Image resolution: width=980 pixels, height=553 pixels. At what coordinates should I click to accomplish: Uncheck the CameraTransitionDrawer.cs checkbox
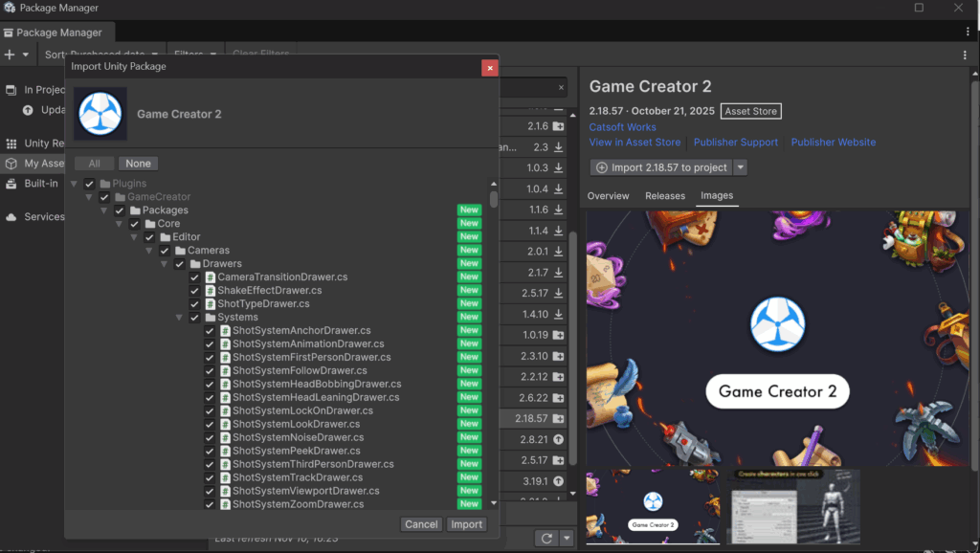pos(195,277)
